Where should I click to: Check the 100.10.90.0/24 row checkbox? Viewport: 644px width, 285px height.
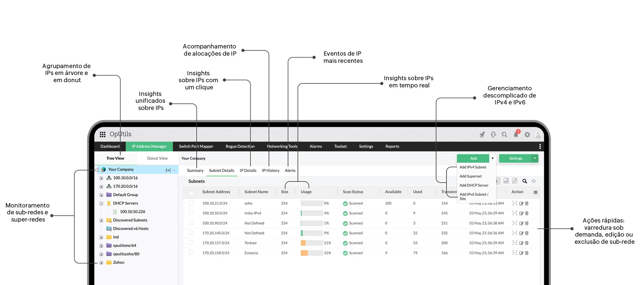[191, 223]
